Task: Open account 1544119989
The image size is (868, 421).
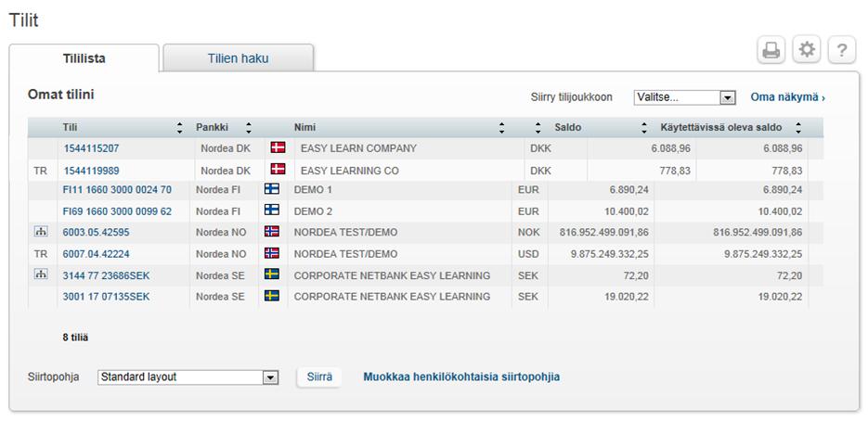Action: pyautogui.click(x=91, y=171)
